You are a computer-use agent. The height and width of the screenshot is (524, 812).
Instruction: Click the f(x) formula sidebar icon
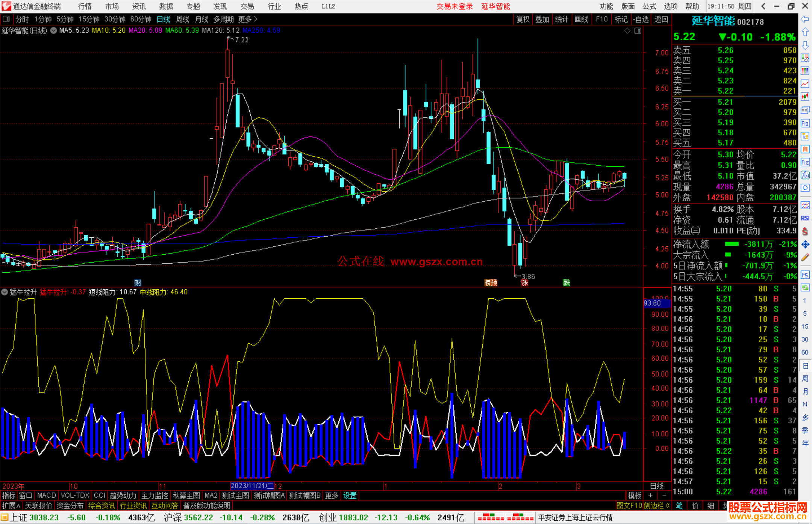pyautogui.click(x=805, y=175)
